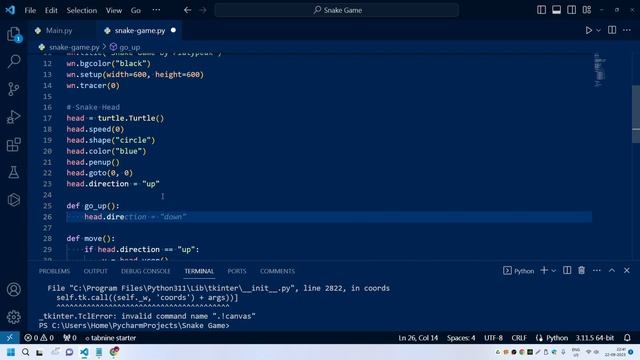Viewport: 640px width, 360px height.
Task: Switch to the PROBLEMS panel tab
Action: (x=54, y=271)
